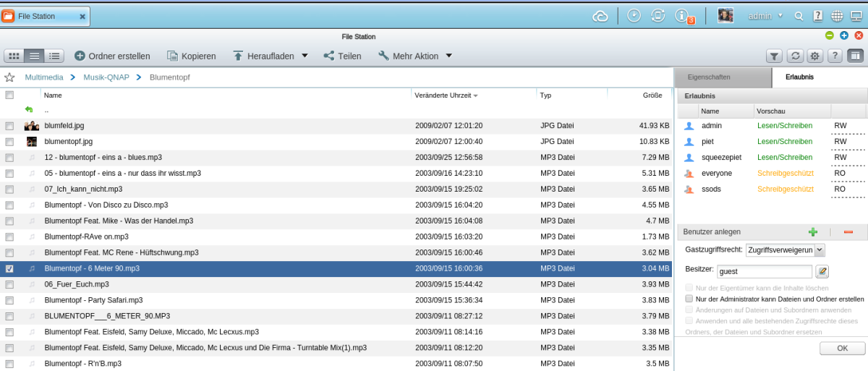Click the edit owner icon

click(x=822, y=271)
